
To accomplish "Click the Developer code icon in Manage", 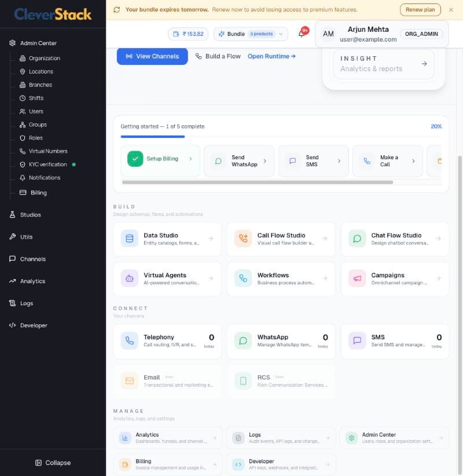I will [x=238, y=464].
